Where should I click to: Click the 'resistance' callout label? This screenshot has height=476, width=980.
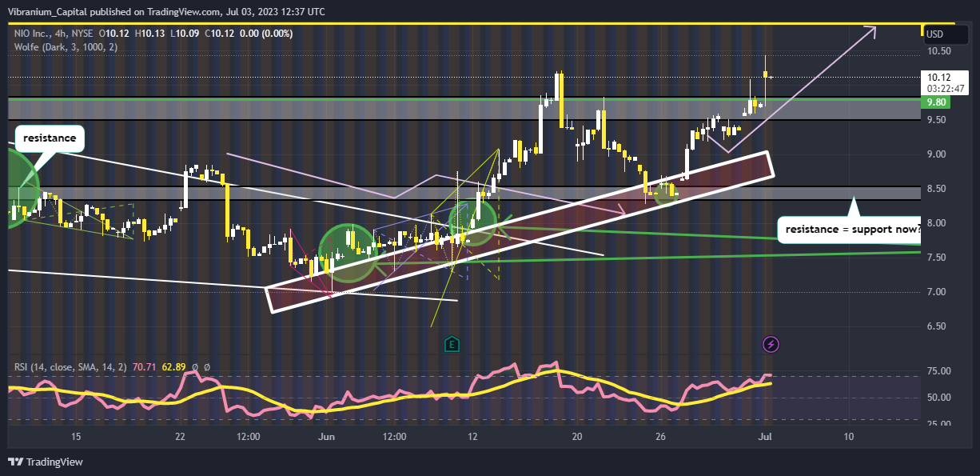click(50, 138)
